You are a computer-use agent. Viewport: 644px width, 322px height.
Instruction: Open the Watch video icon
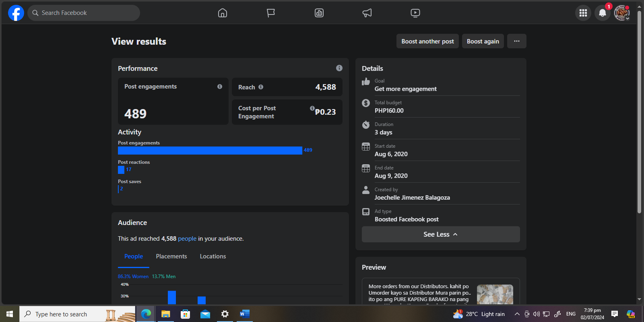(415, 13)
